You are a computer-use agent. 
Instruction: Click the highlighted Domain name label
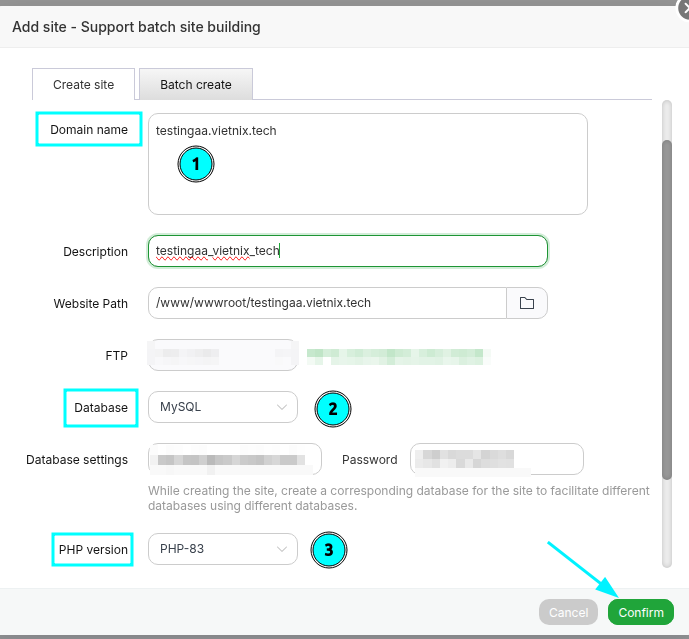[89, 130]
